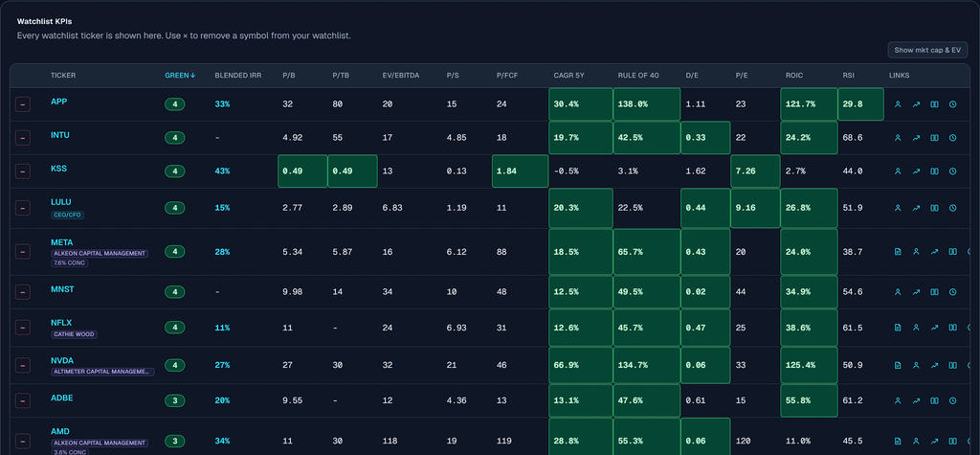The image size is (980, 455).
Task: Sort by the GREEN column header
Action: tap(180, 76)
